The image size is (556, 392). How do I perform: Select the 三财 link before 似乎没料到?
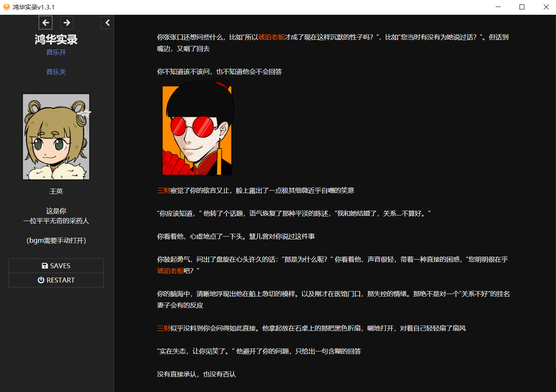[163, 328]
